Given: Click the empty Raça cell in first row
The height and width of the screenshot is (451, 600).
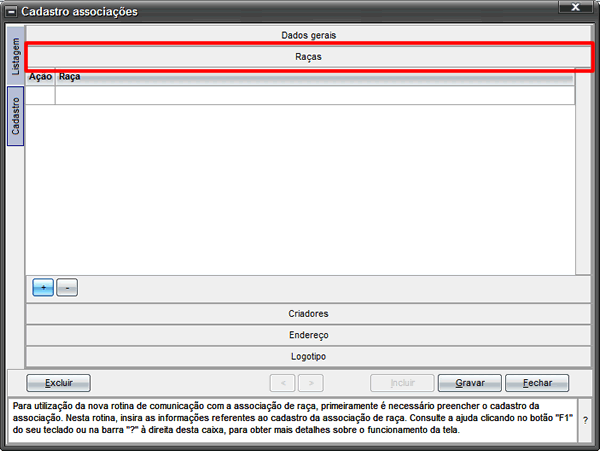Looking at the screenshot, I should pyautogui.click(x=315, y=95).
